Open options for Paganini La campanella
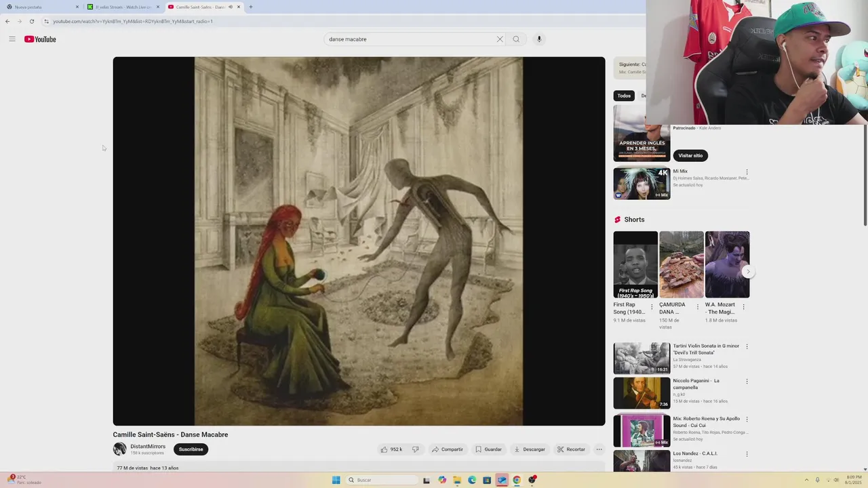 (747, 381)
